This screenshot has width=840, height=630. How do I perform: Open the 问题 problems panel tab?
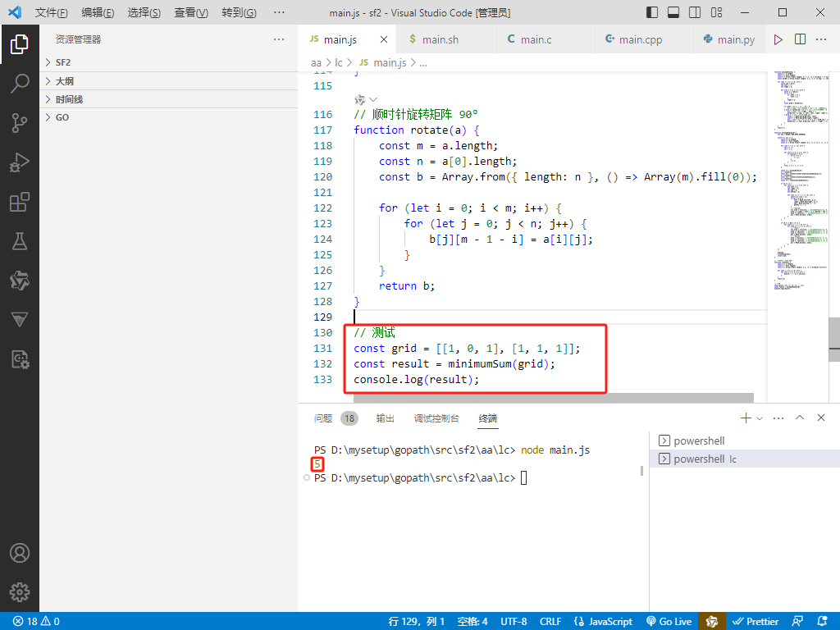coord(323,418)
